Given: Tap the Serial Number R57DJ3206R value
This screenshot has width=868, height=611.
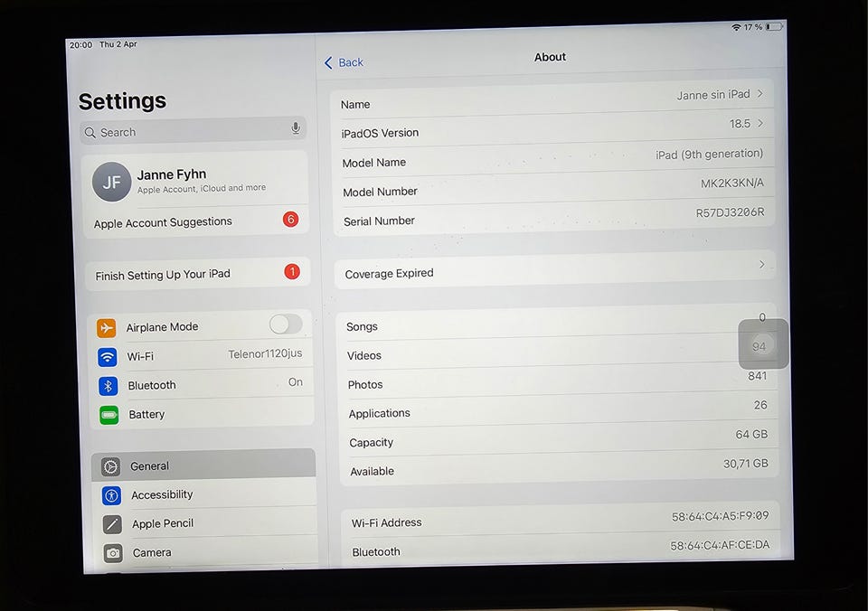Looking at the screenshot, I should click(731, 212).
